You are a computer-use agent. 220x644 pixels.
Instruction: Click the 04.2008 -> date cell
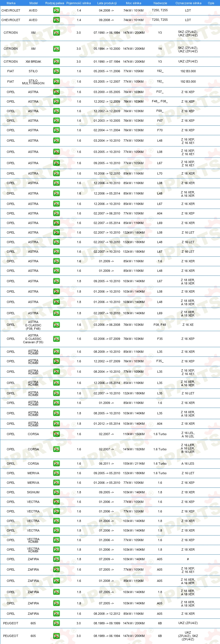106,10
